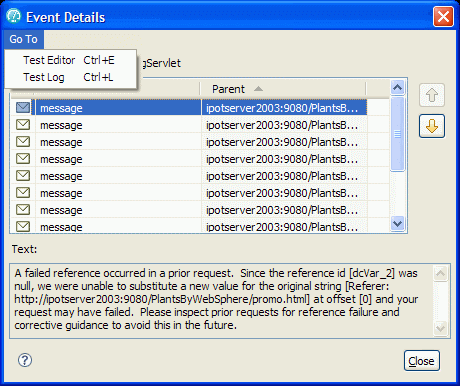Click the up arrow navigation button
This screenshot has width=460, height=386.
pyautogui.click(x=432, y=95)
